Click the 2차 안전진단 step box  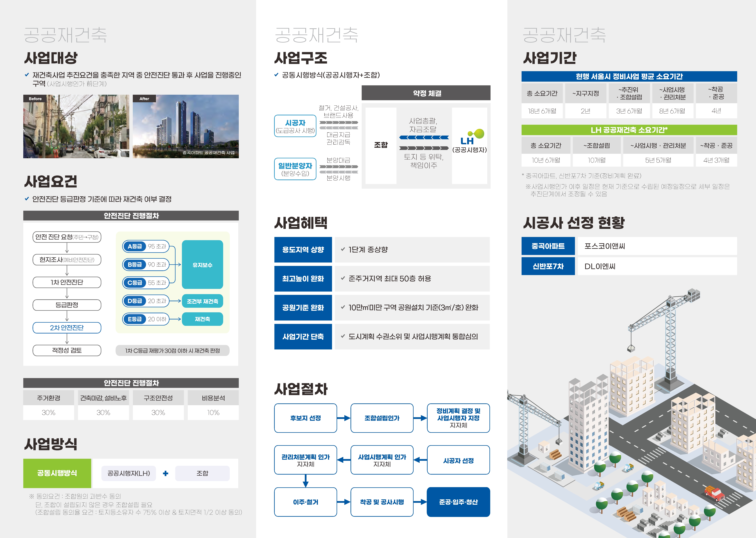coord(67,328)
